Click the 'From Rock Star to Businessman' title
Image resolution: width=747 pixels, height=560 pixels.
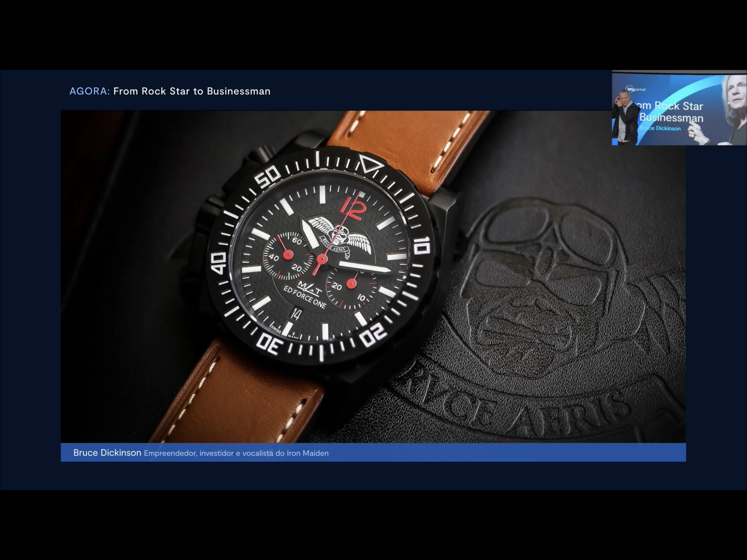click(192, 91)
